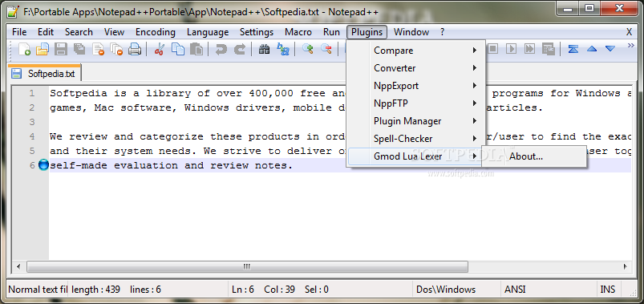Close the open Plugins menu

tap(367, 32)
